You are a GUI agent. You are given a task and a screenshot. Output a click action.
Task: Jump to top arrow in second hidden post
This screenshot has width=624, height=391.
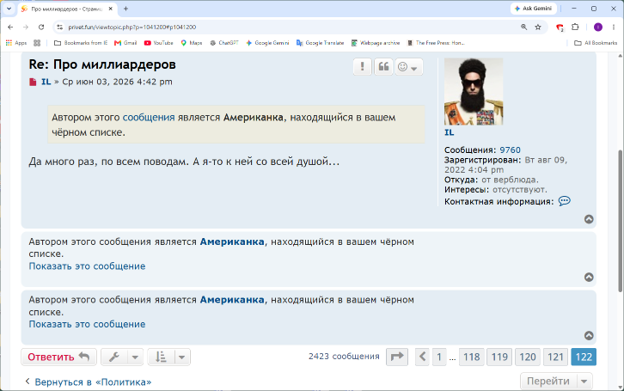[589, 335]
